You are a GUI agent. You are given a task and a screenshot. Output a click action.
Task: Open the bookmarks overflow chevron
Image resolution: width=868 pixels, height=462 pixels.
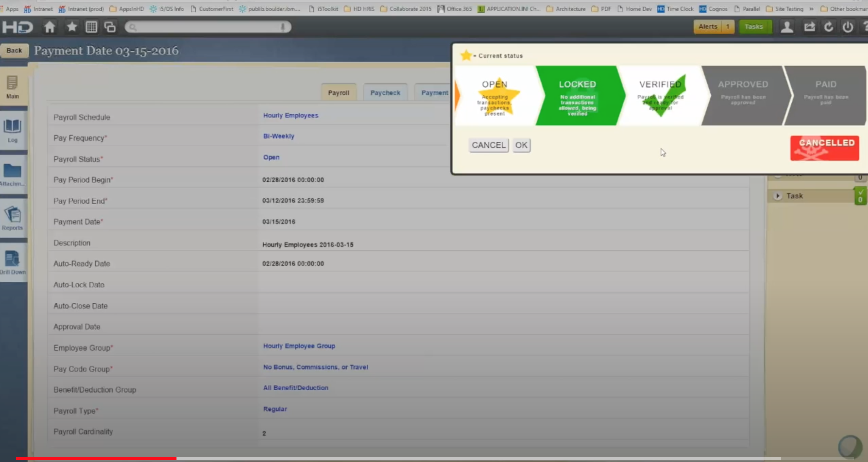(811, 9)
